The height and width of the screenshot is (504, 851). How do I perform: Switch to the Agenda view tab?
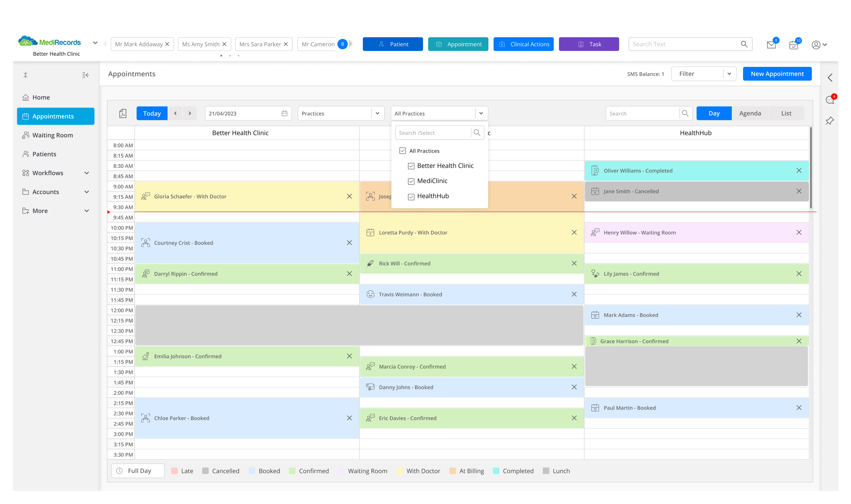click(x=750, y=113)
